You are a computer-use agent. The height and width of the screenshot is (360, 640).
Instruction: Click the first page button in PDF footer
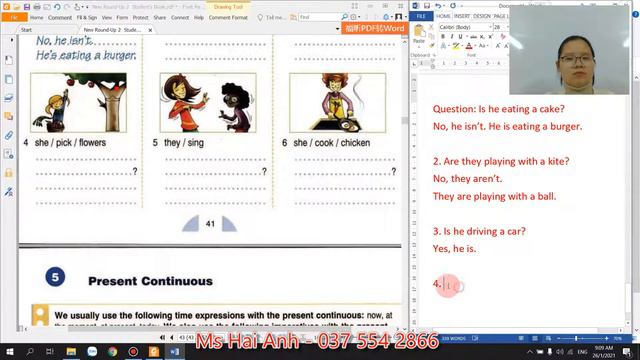[162, 337]
